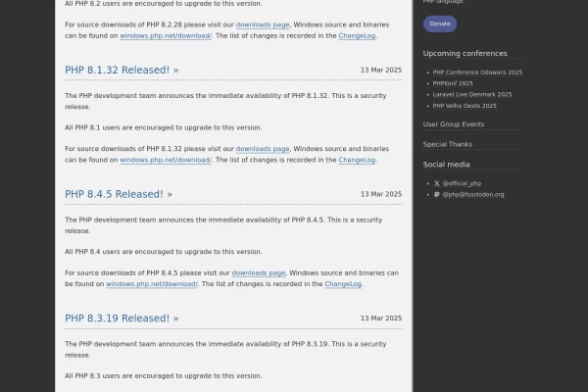Open the @official_php social link
The height and width of the screenshot is (392, 588).
[x=462, y=183]
